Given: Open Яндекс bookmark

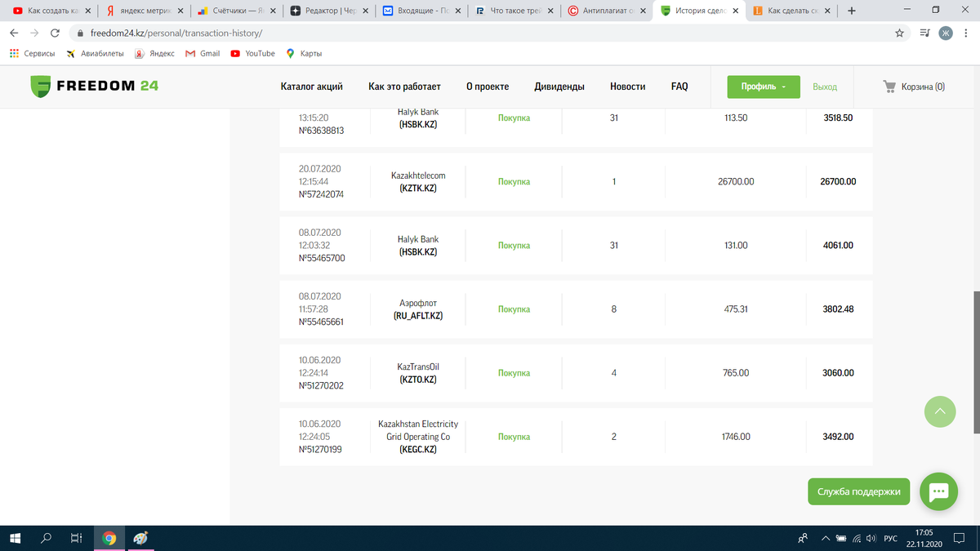Looking at the screenshot, I should click(154, 53).
